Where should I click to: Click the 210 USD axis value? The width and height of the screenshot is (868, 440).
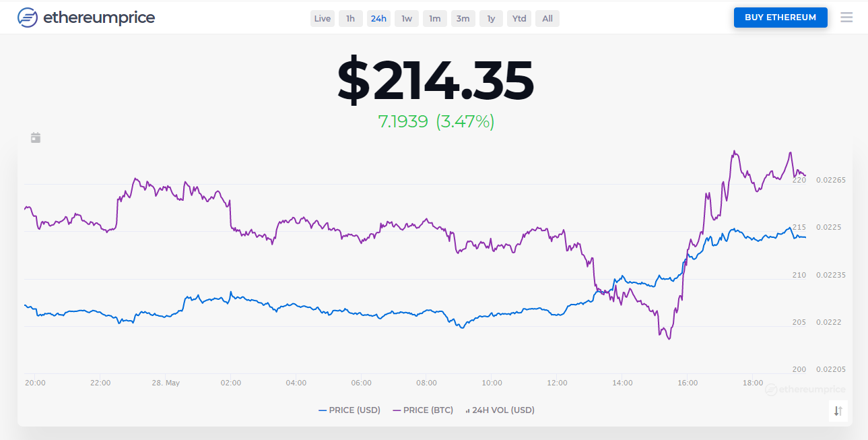(x=799, y=275)
